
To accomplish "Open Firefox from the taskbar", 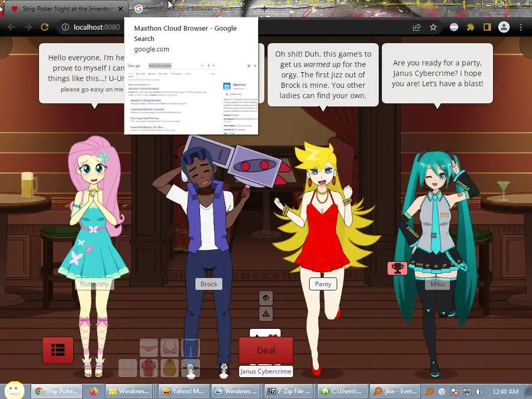I will coord(94,391).
